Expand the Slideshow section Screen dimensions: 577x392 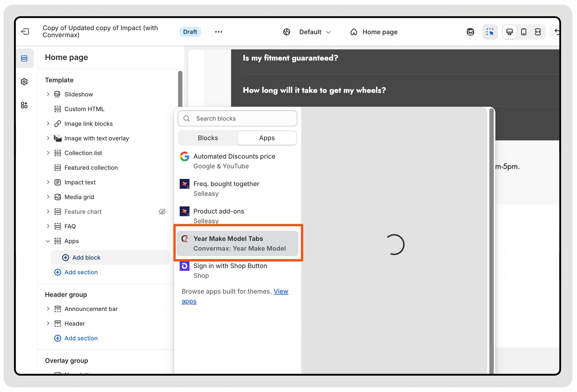coord(48,94)
